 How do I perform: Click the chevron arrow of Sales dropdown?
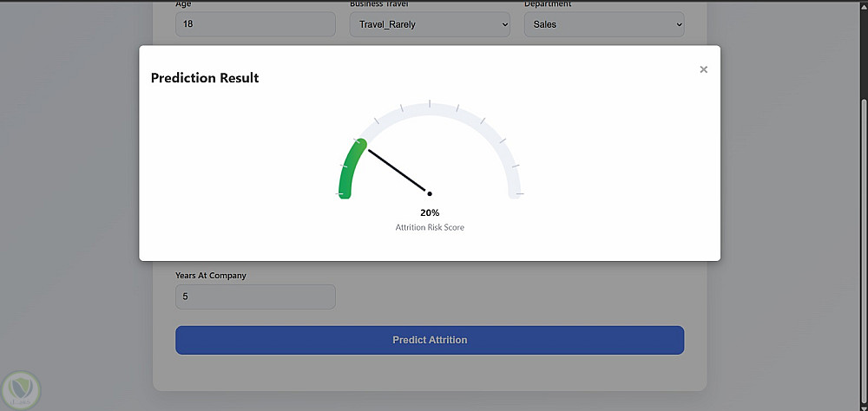679,25
